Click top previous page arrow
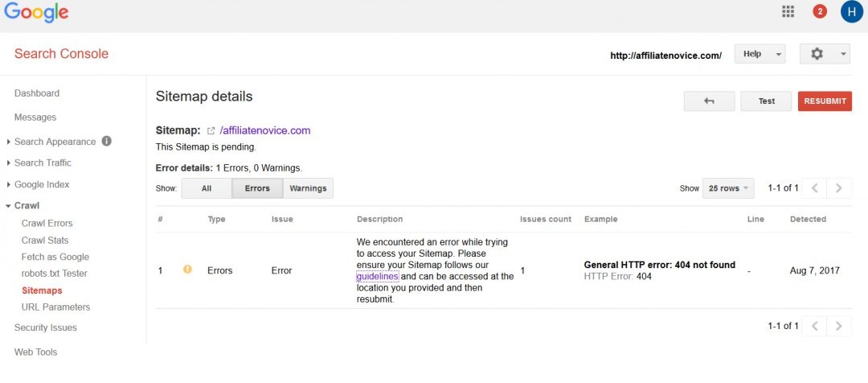Screen dimensions: 868x383 click(814, 188)
